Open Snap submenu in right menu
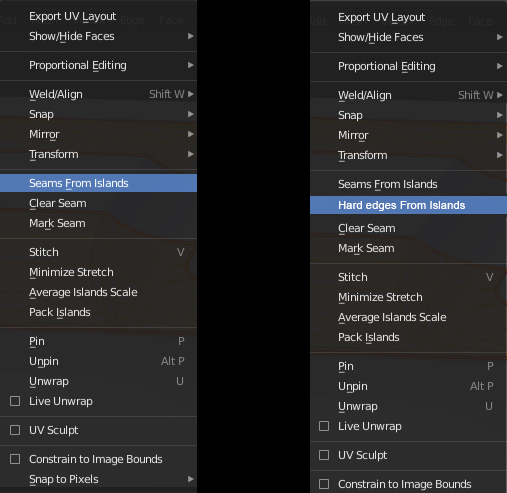The width and height of the screenshot is (507, 493). pos(408,115)
